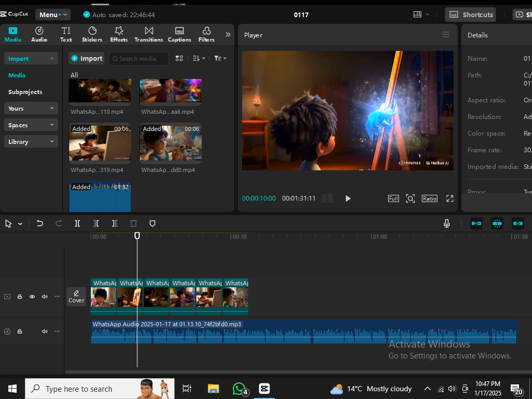Open more options for the video track
The image size is (532, 399).
[x=57, y=297]
